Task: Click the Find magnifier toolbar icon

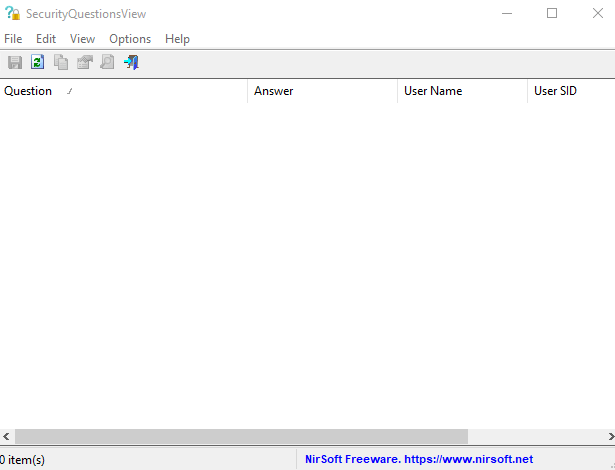Action: click(107, 62)
